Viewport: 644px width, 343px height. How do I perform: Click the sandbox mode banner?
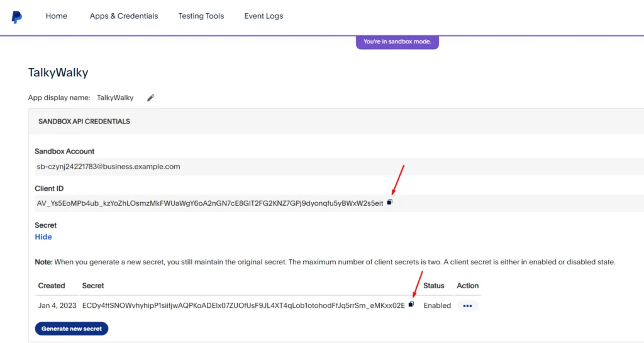(397, 42)
